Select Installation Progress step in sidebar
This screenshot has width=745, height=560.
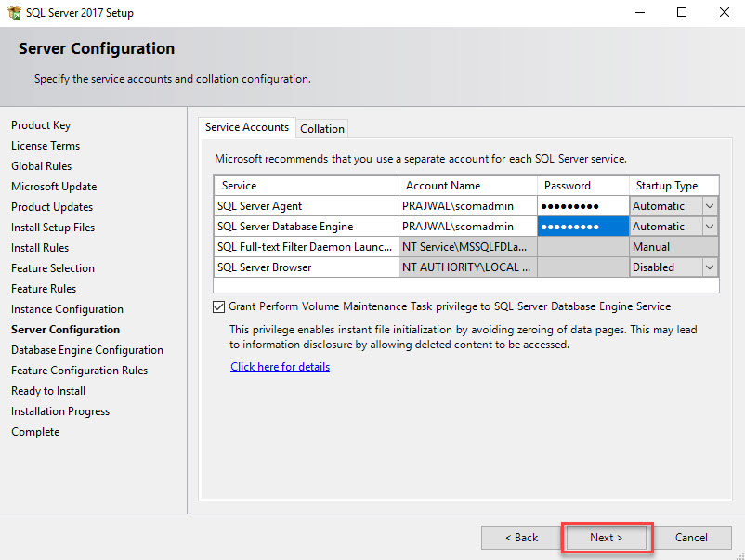pyautogui.click(x=60, y=411)
